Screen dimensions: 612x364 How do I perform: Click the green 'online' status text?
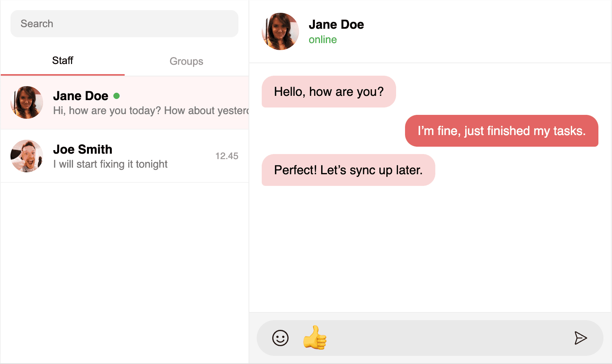323,40
